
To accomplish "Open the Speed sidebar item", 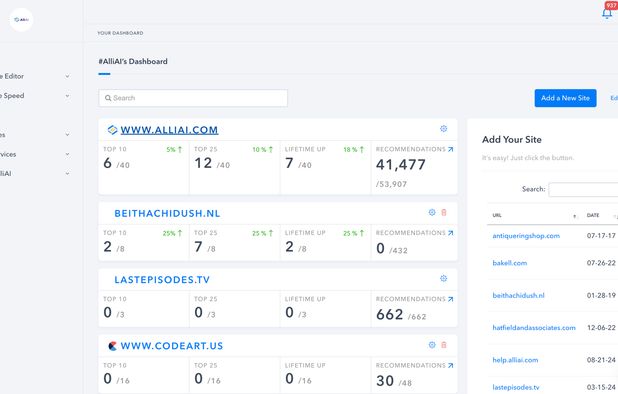I will coord(12,96).
